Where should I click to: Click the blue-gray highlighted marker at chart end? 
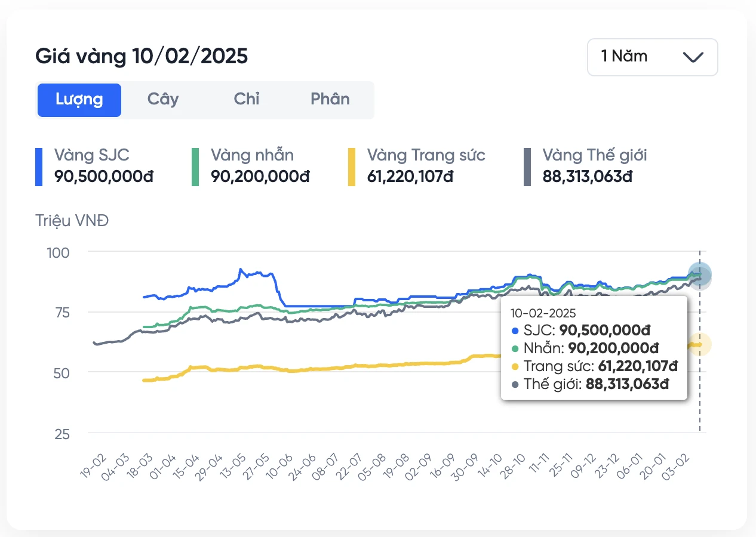pos(699,275)
